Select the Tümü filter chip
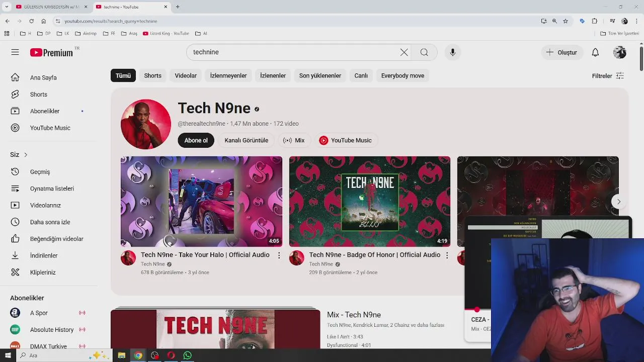The width and height of the screenshot is (644, 362). click(x=123, y=75)
